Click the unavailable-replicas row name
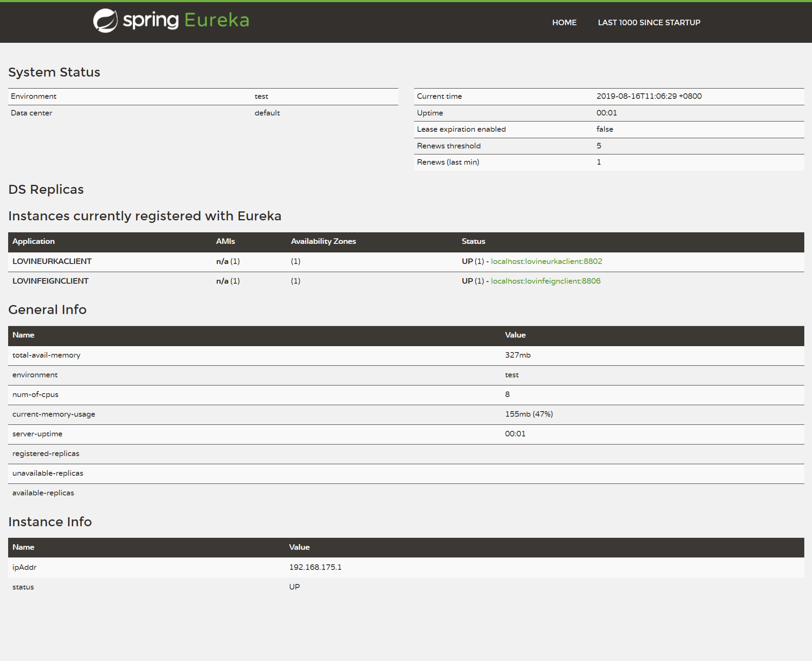The width and height of the screenshot is (812, 661). coord(48,473)
